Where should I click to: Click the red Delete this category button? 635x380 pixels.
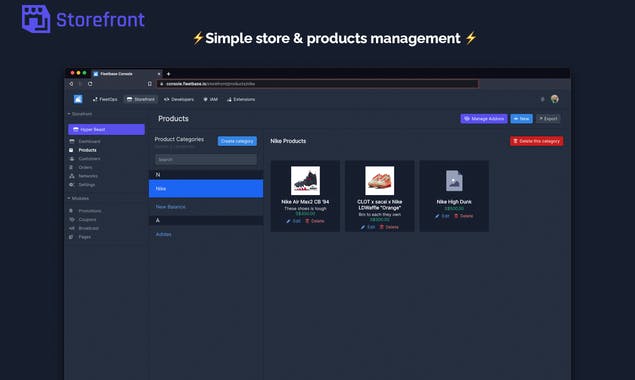tap(537, 141)
